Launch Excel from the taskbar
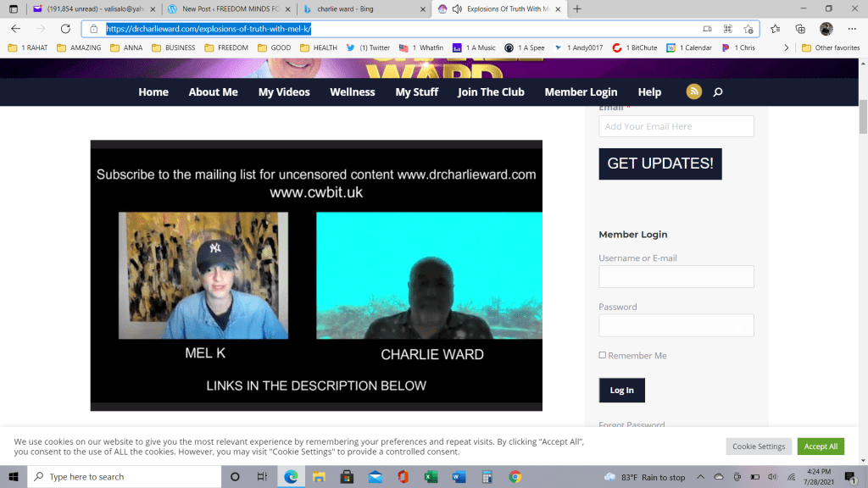The height and width of the screenshot is (488, 868). [431, 477]
